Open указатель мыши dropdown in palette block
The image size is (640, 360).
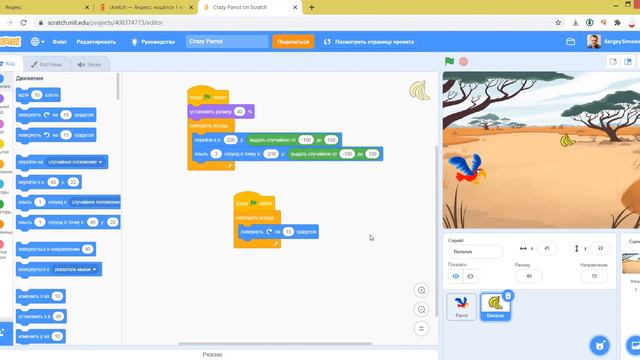click(x=75, y=269)
